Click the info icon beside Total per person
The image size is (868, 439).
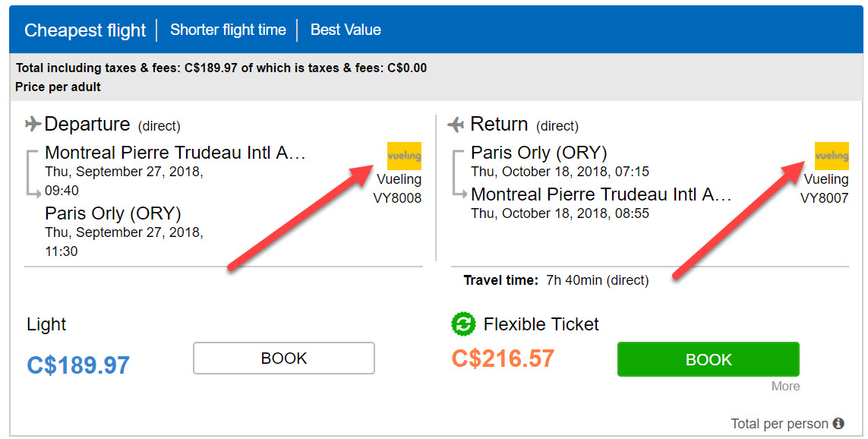pos(838,424)
